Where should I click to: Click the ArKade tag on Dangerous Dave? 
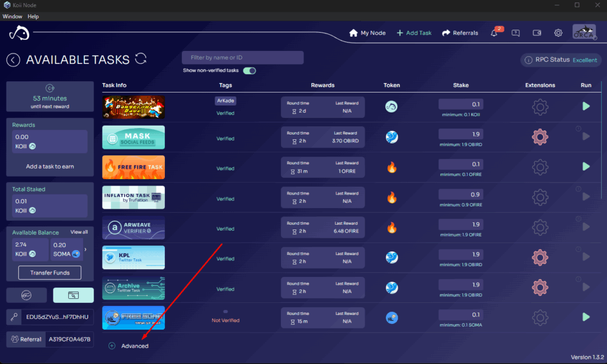pyautogui.click(x=225, y=101)
